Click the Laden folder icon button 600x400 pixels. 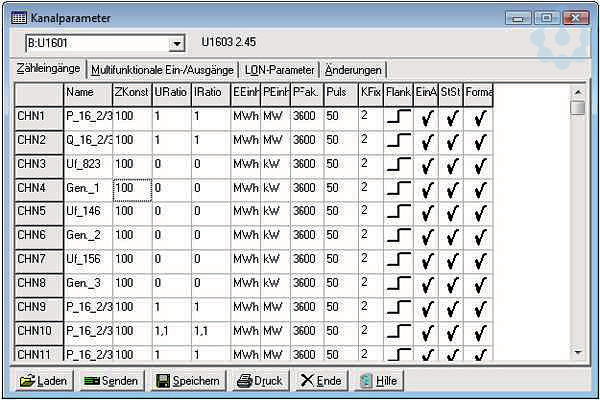(x=42, y=381)
